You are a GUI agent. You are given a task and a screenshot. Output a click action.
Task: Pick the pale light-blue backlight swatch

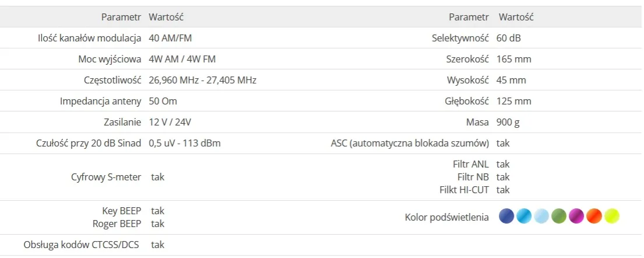coord(542,217)
